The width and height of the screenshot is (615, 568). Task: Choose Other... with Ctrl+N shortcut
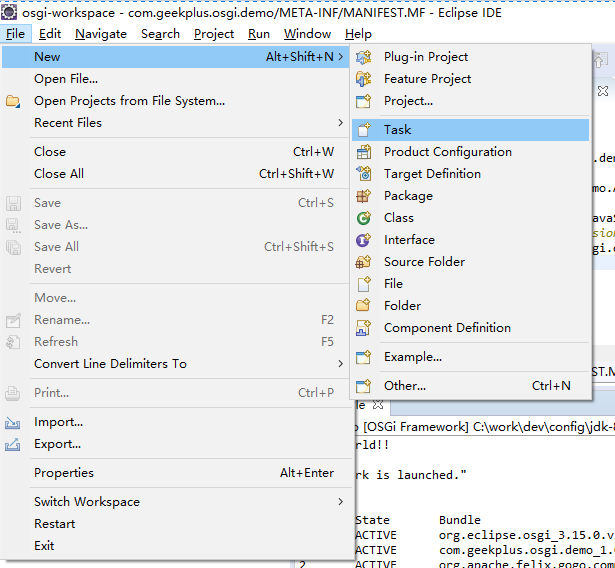pos(470,386)
